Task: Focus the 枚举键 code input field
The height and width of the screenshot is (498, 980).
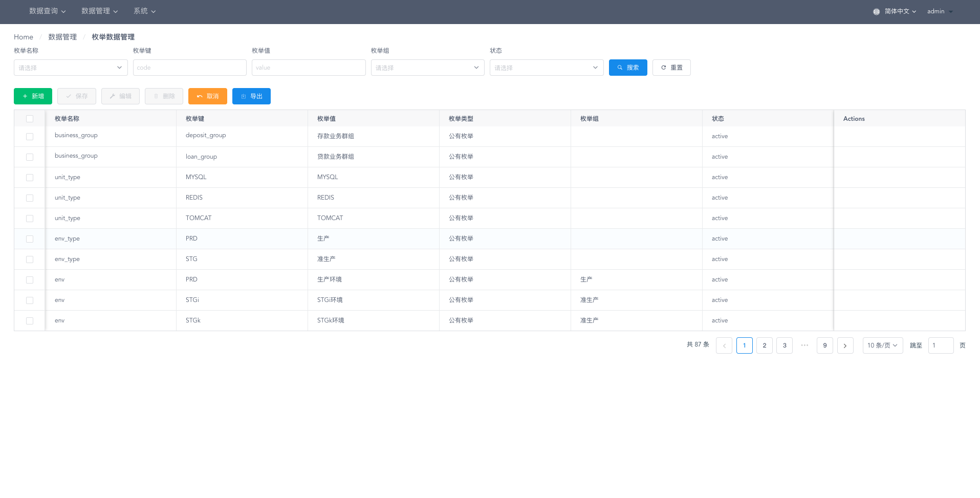Action: tap(190, 68)
